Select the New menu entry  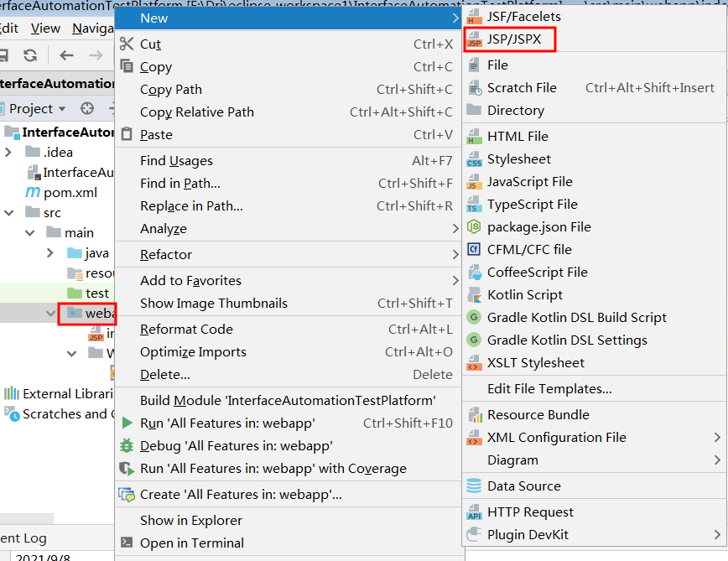click(288, 18)
